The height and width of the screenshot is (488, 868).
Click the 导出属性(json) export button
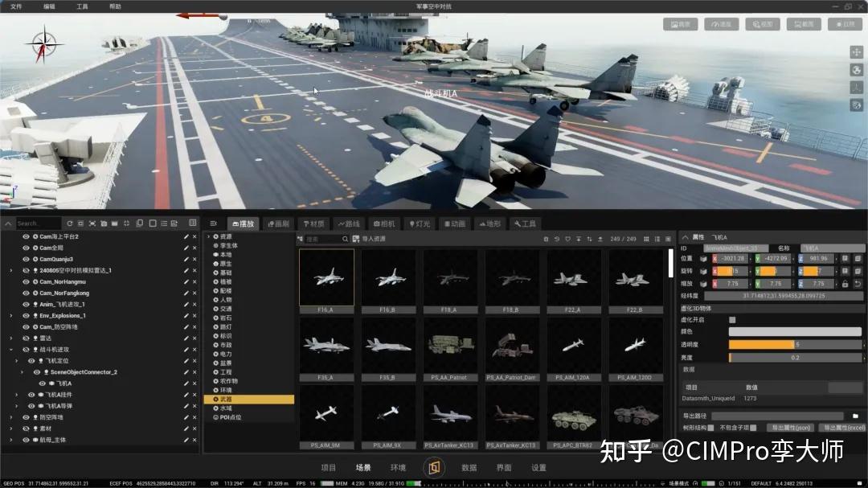point(790,427)
